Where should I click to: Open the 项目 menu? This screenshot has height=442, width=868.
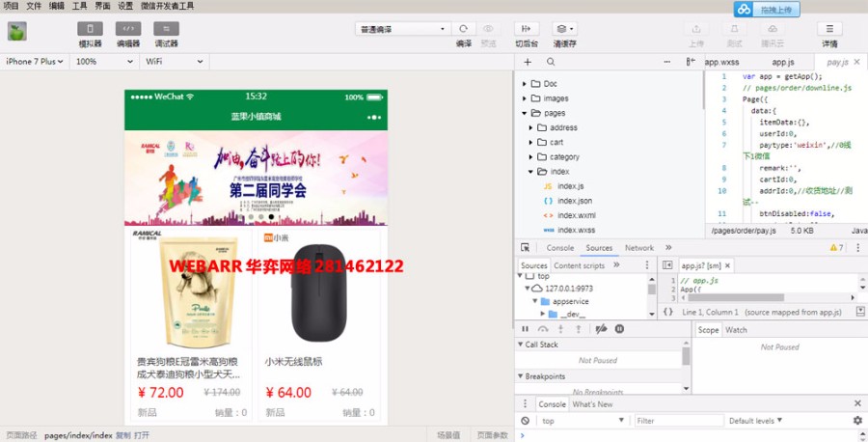(x=11, y=6)
